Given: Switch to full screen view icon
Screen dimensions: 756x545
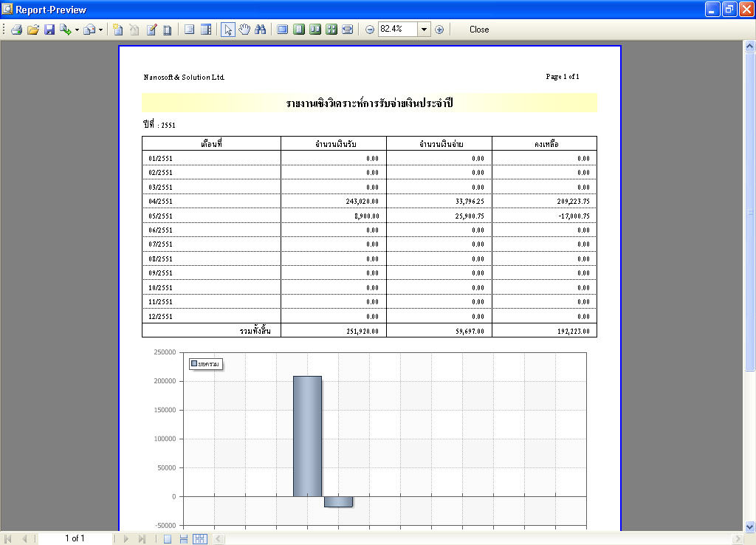Looking at the screenshot, I should [x=283, y=30].
